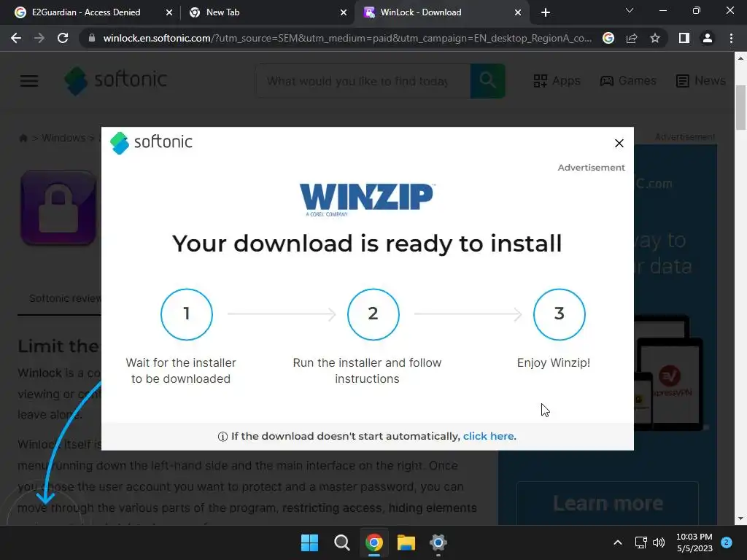The image size is (747, 560).
Task: Click the Softonic logo in popup
Action: tap(151, 143)
